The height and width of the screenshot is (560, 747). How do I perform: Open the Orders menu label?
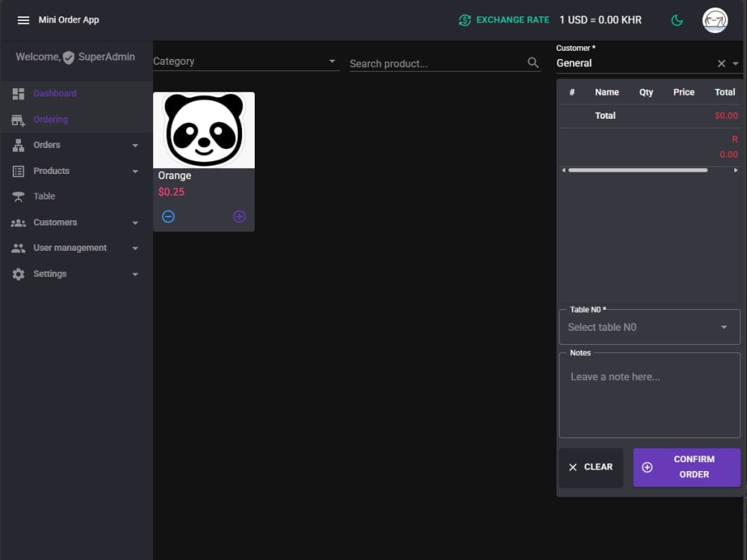click(x=46, y=145)
